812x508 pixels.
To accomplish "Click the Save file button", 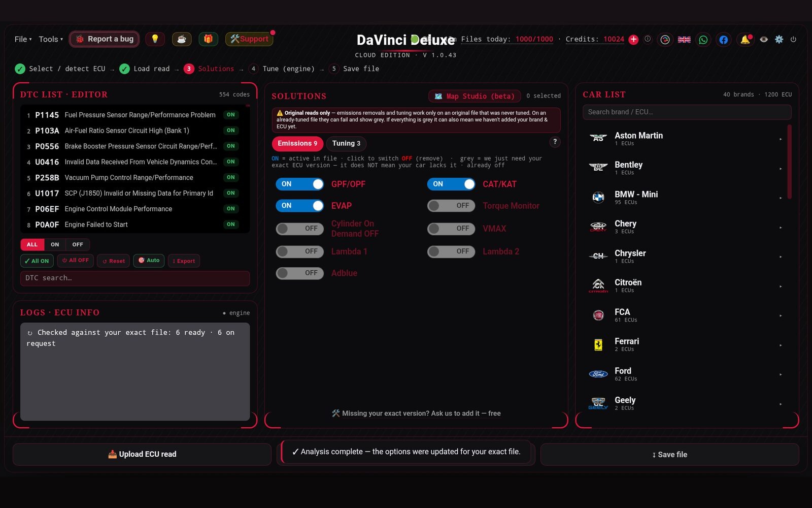I will [x=669, y=455].
